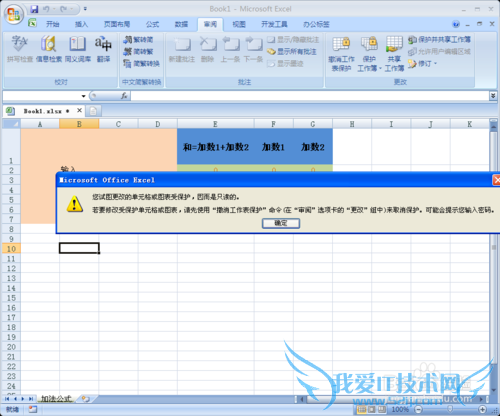Click into the formula bar
This screenshot has width=500, height=416.
pos(309,96)
